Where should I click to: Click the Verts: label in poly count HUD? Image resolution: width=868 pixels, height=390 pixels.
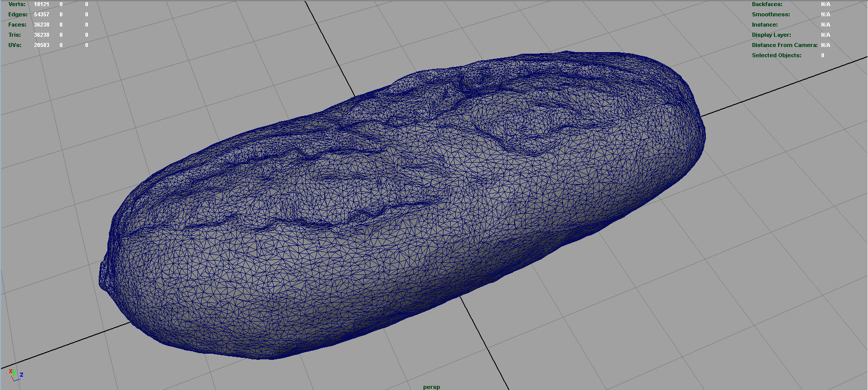pyautogui.click(x=17, y=4)
